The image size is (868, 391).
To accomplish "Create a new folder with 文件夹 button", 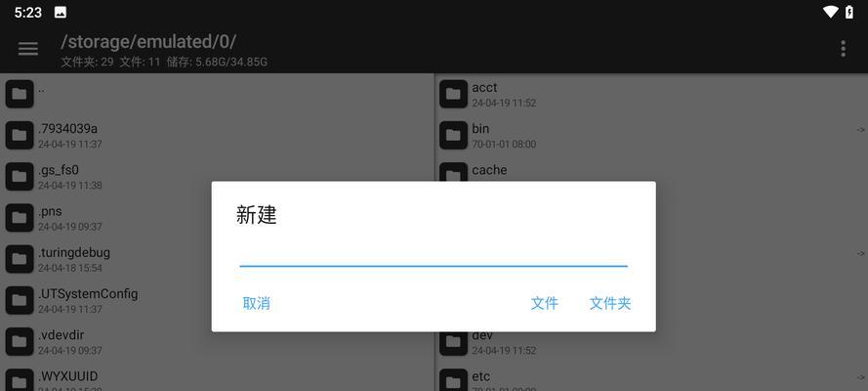I will 610,303.
